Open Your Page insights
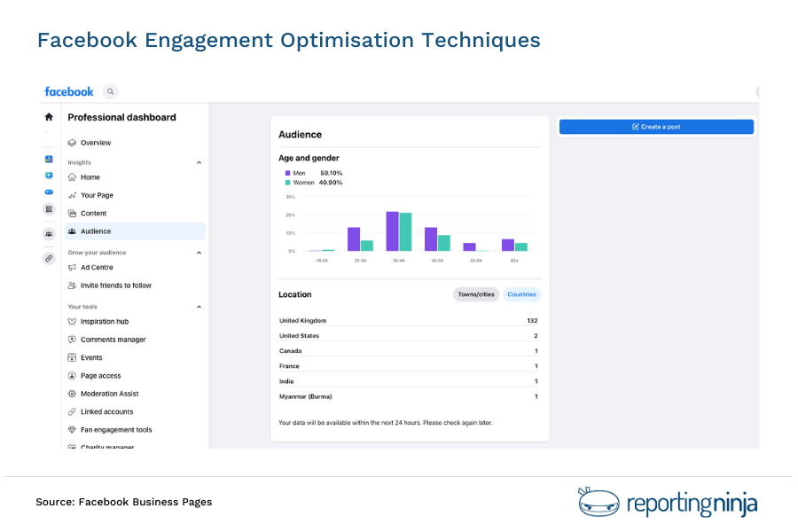Viewport: 798px width, 532px height. (98, 195)
